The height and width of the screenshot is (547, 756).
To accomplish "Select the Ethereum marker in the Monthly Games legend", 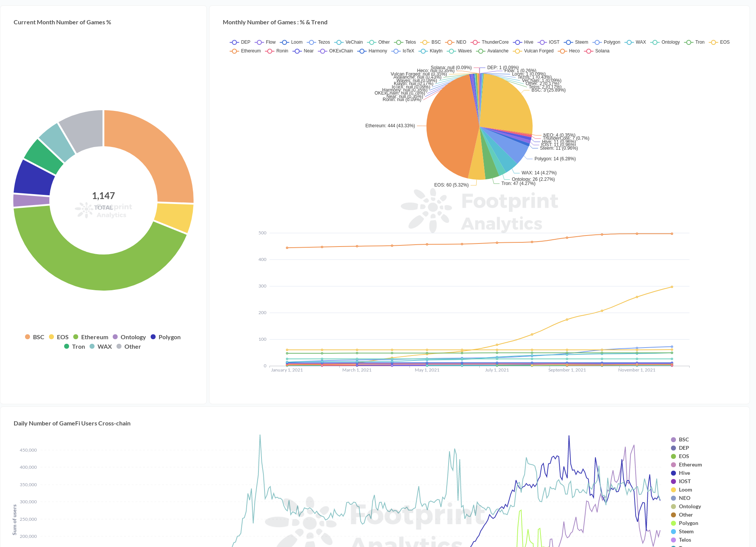I will (234, 51).
